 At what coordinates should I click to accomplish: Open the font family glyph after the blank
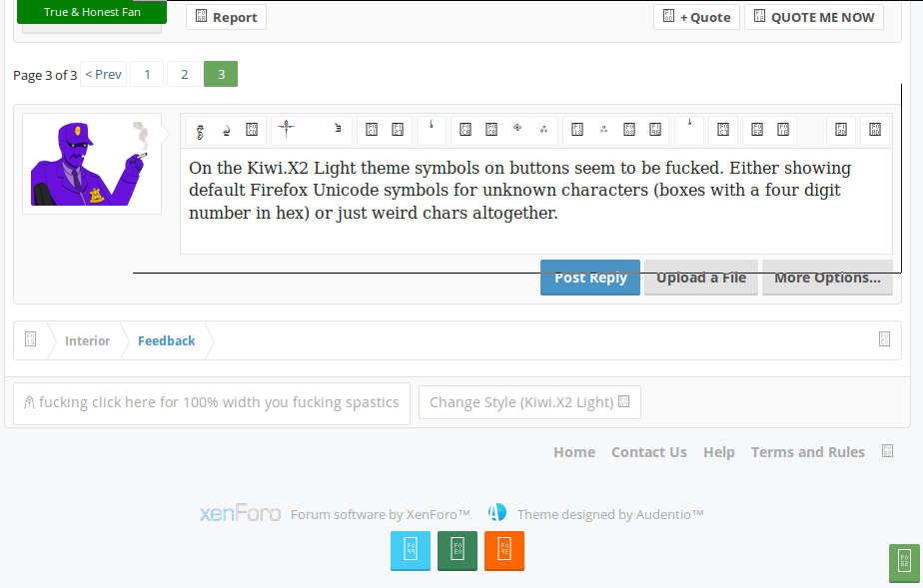(338, 128)
